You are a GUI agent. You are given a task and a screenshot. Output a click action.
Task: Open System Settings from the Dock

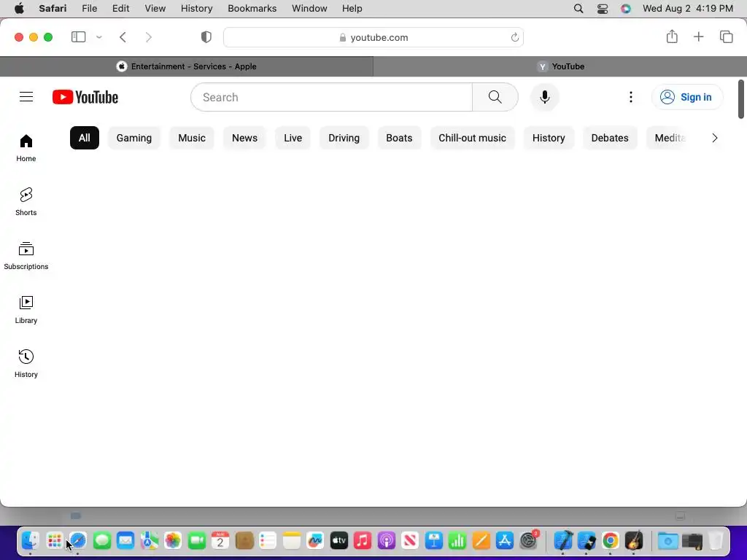tap(529, 541)
